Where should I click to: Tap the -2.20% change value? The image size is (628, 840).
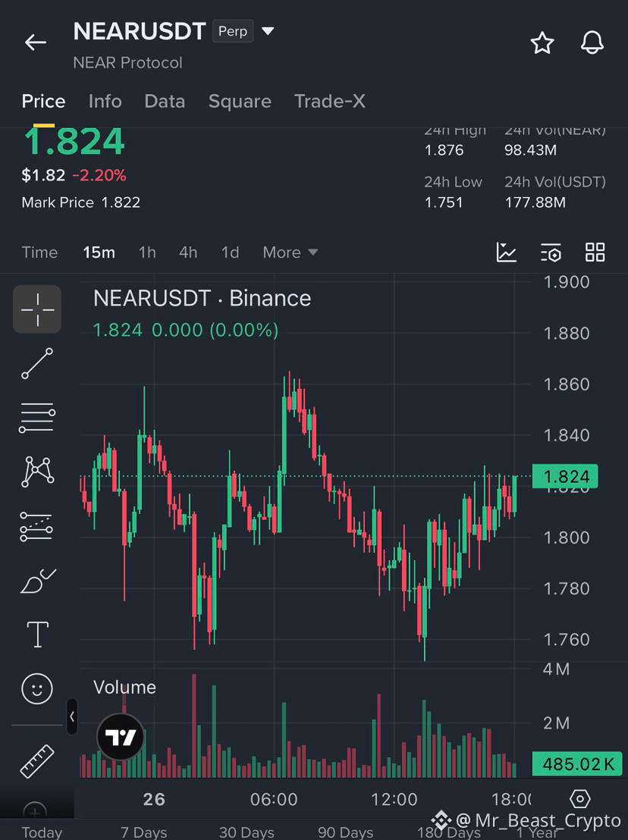pos(99,175)
